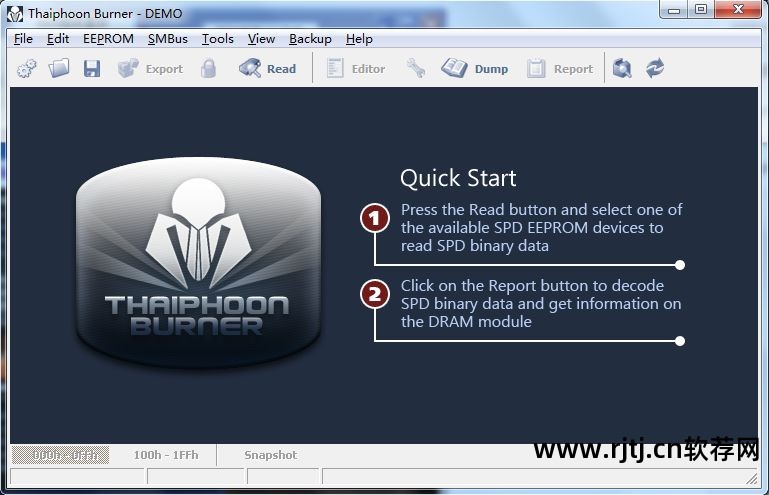Click the floppy disk save icon
The width and height of the screenshot is (769, 495).
tap(92, 68)
